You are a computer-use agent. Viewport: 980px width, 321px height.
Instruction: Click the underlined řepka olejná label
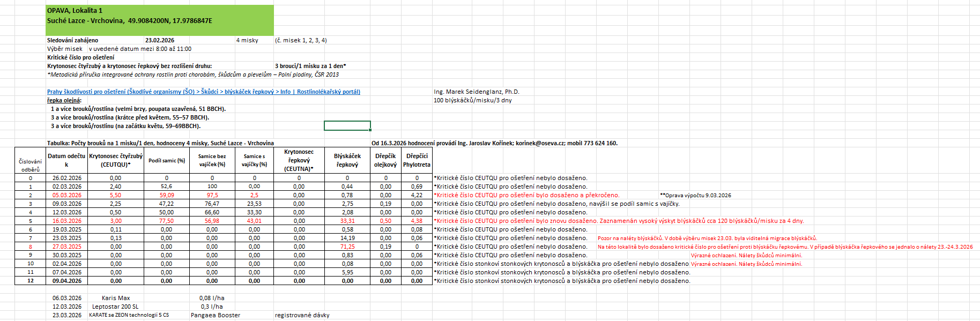[64, 100]
